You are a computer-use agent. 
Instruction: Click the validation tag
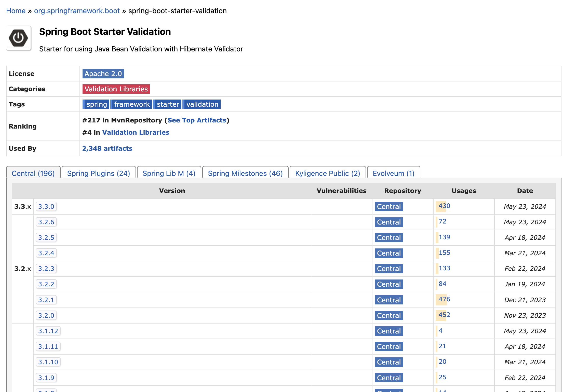pyautogui.click(x=202, y=104)
